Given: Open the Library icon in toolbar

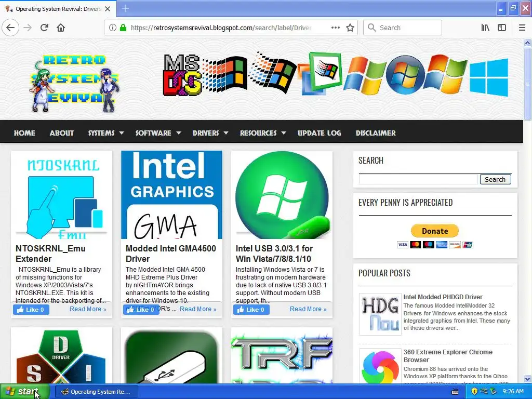Looking at the screenshot, I should point(485,28).
